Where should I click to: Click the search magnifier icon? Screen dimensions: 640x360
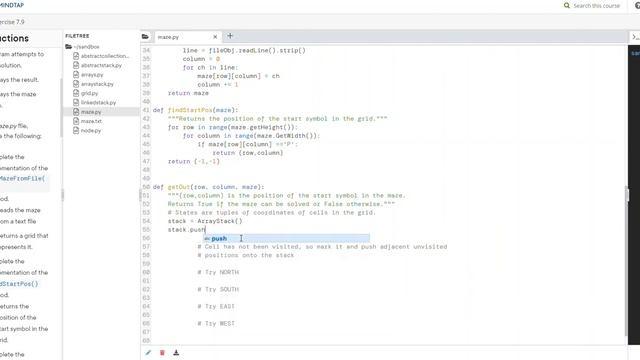567,6
